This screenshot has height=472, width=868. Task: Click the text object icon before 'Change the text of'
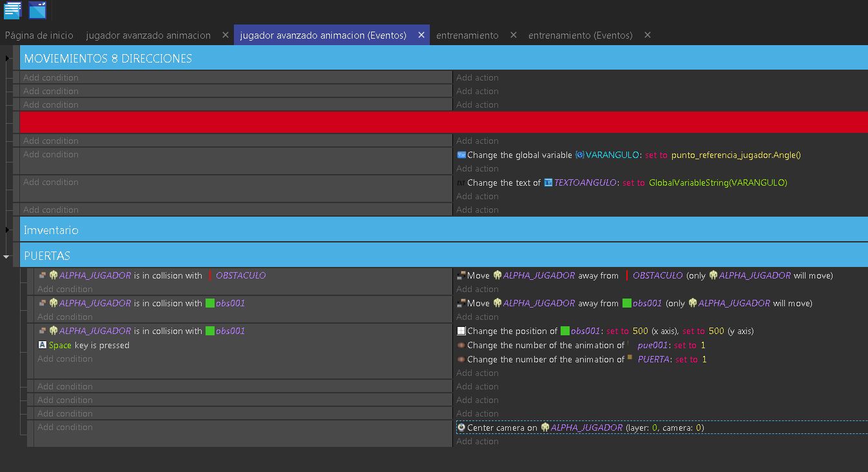[461, 182]
